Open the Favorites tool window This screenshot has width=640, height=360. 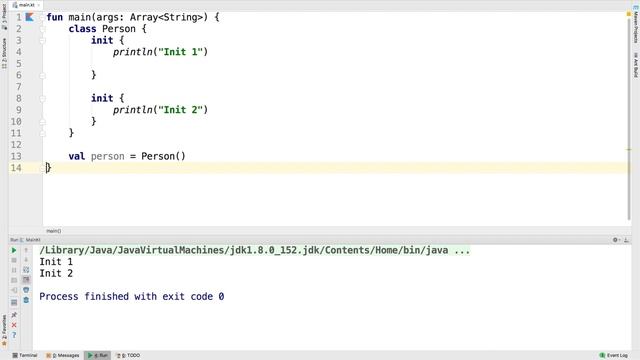pyautogui.click(x=4, y=330)
